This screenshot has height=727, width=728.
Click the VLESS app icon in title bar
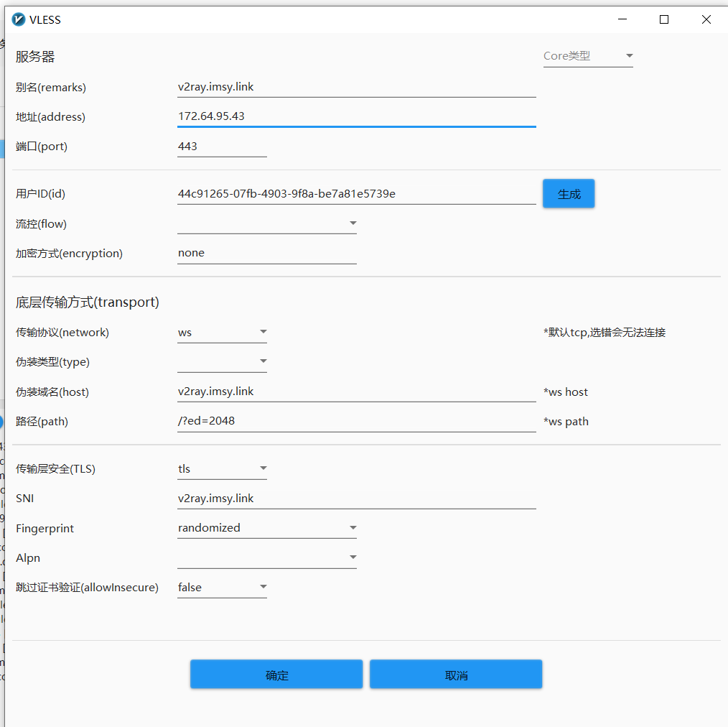[19, 20]
